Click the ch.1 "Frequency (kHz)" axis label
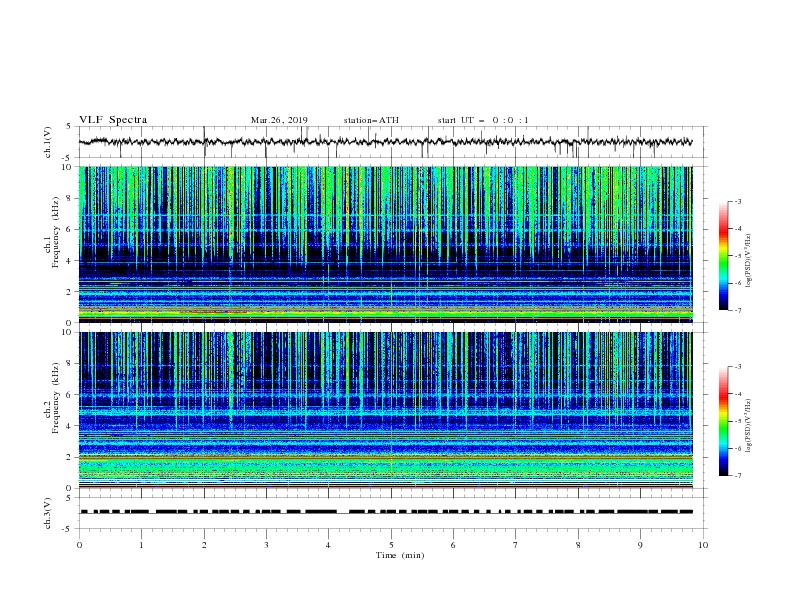Viewport: 792px width, 612px height. 56,231
